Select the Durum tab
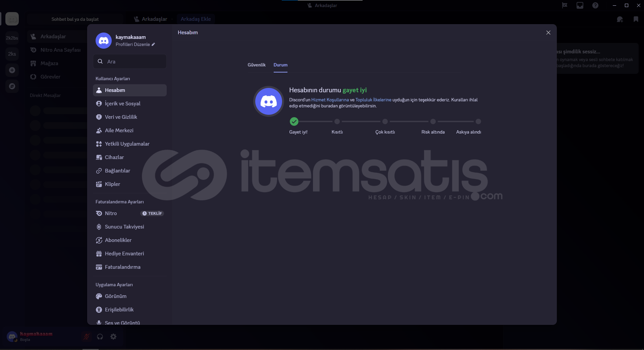 tap(280, 65)
